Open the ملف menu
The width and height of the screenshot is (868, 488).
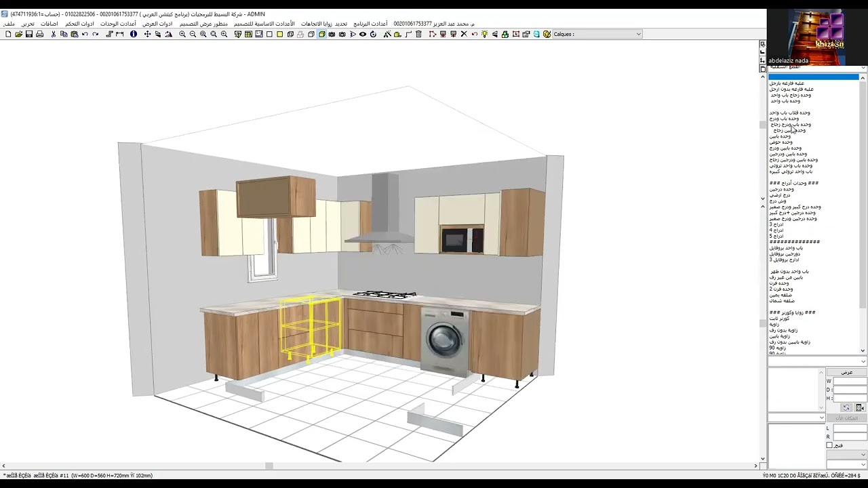9,24
